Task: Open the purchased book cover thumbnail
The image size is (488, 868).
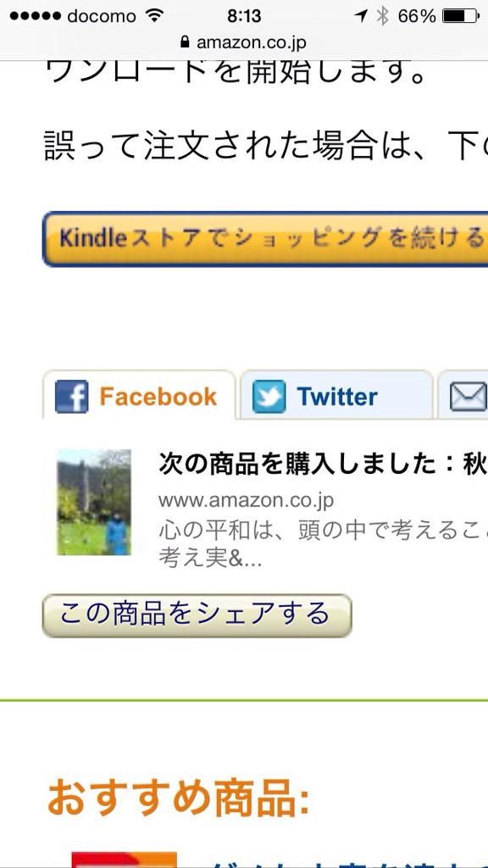Action: [94, 502]
